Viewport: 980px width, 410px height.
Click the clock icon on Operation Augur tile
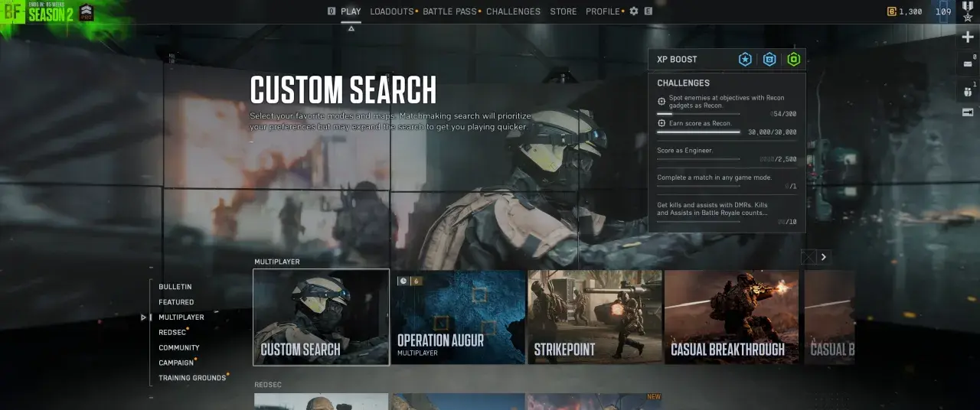(x=403, y=281)
